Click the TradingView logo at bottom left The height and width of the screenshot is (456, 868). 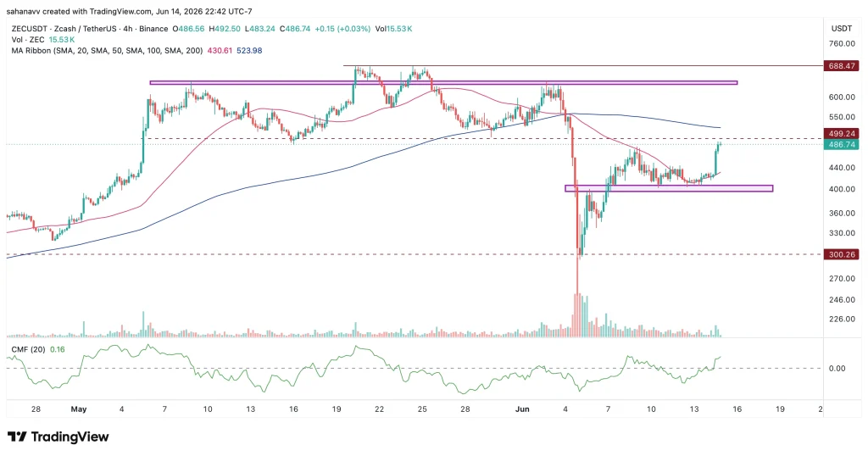pos(58,437)
